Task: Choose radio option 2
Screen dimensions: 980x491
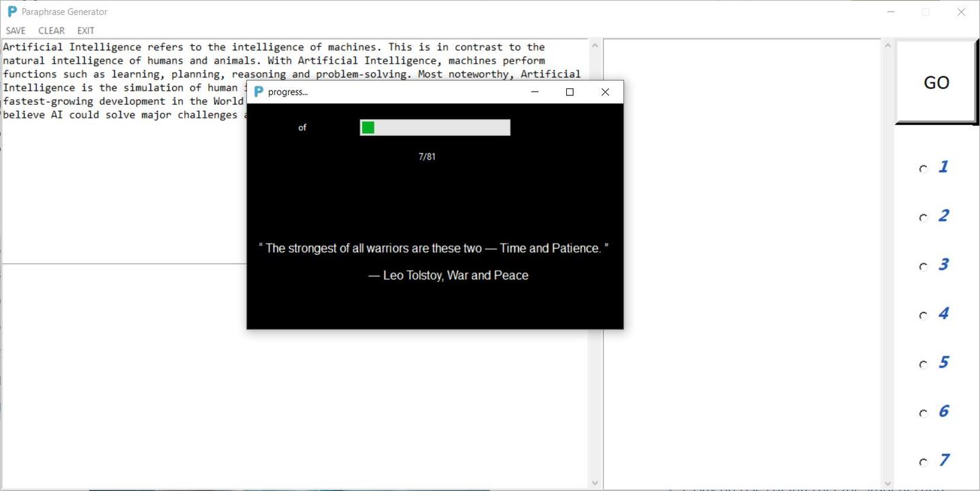Action: pos(924,218)
